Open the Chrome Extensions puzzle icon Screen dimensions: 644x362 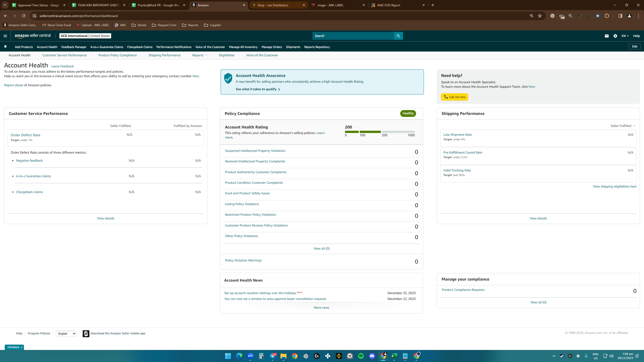pos(607,16)
